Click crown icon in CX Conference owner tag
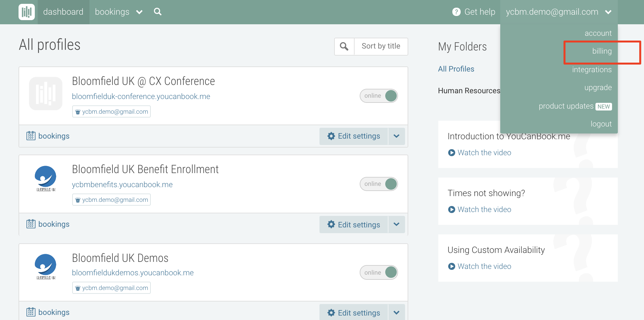This screenshot has width=644, height=320. (x=78, y=112)
